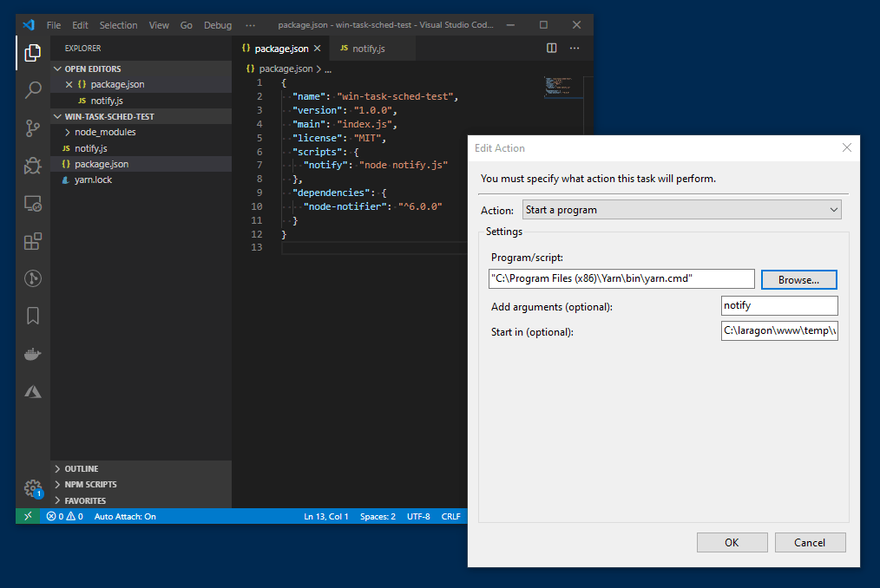The height and width of the screenshot is (588, 880).
Task: Click the errors and warnings status indicator
Action: pos(64,515)
